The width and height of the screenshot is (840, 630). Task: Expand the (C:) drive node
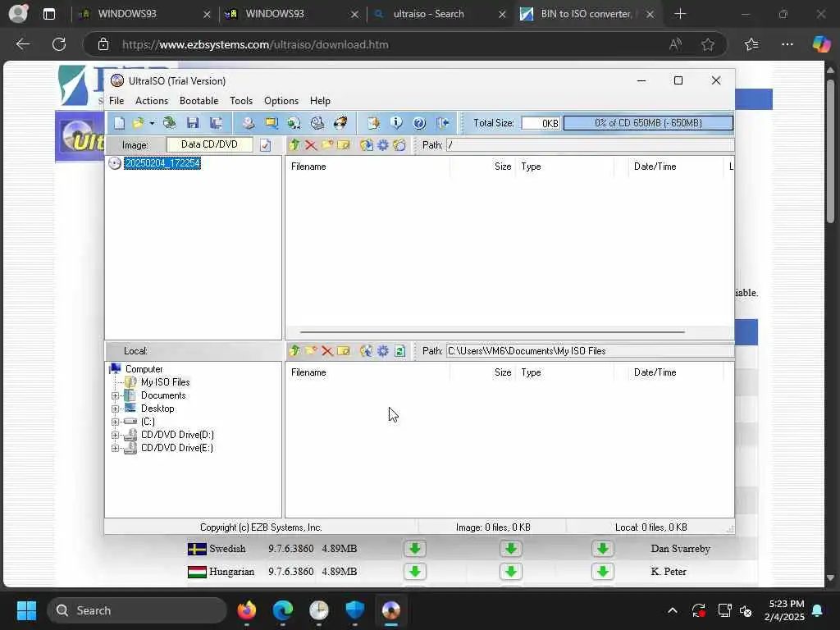point(115,422)
